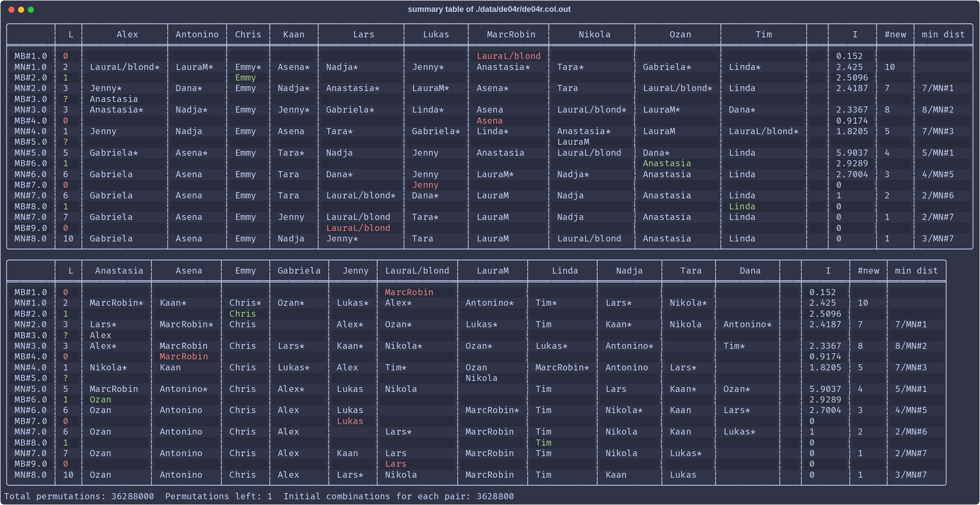Click the red close window button

pyautogui.click(x=11, y=10)
